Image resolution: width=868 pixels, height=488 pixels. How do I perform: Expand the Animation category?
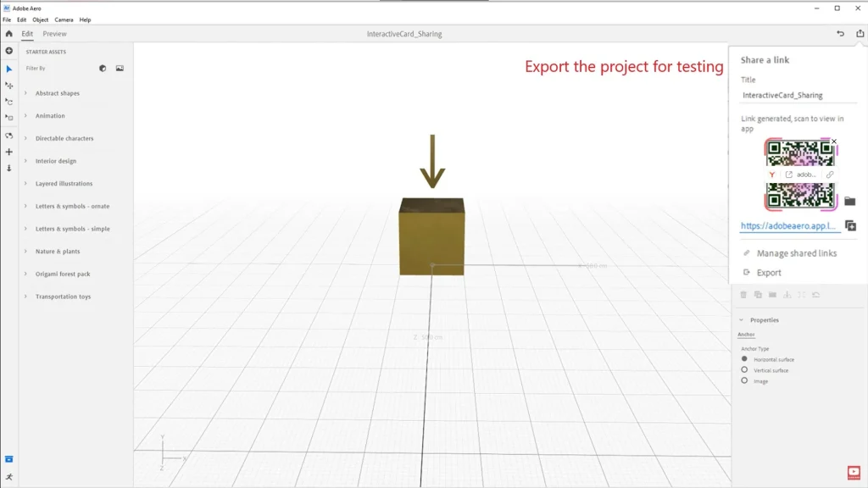coord(25,115)
